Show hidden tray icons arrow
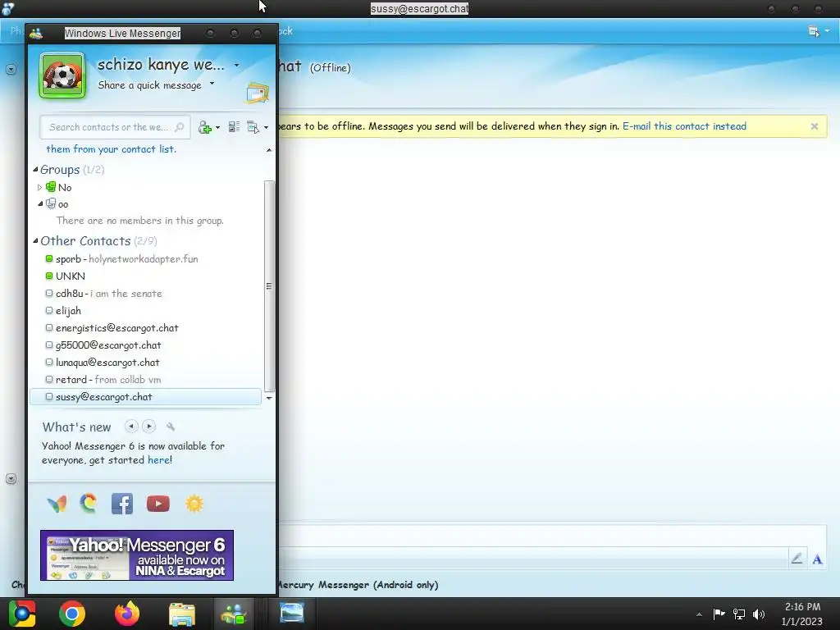This screenshot has width=840, height=630. [x=699, y=614]
